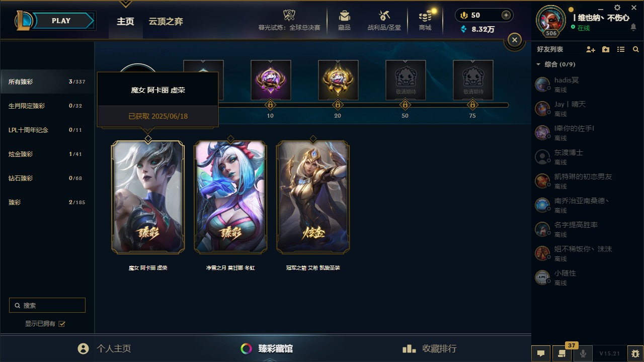Screen dimensions: 644x362
Task: Open the missions icon with 37 badge
Action: 561,353
